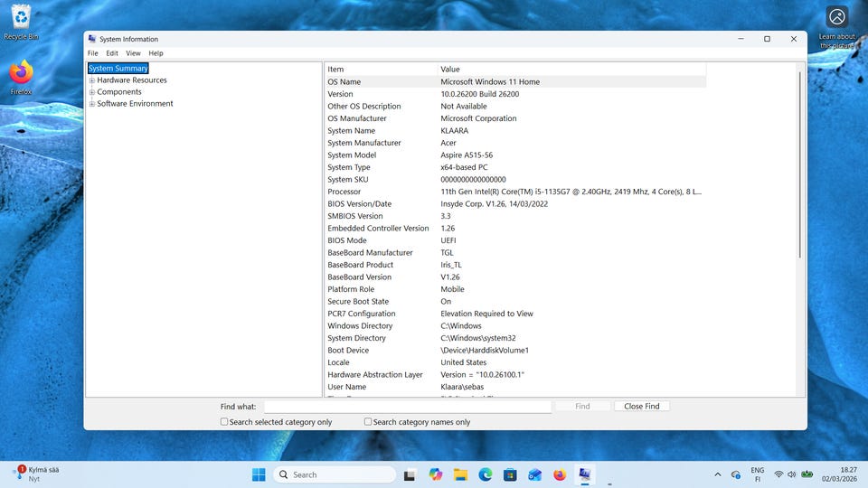Expand the Software Environment tree node
868x488 pixels.
tap(92, 103)
